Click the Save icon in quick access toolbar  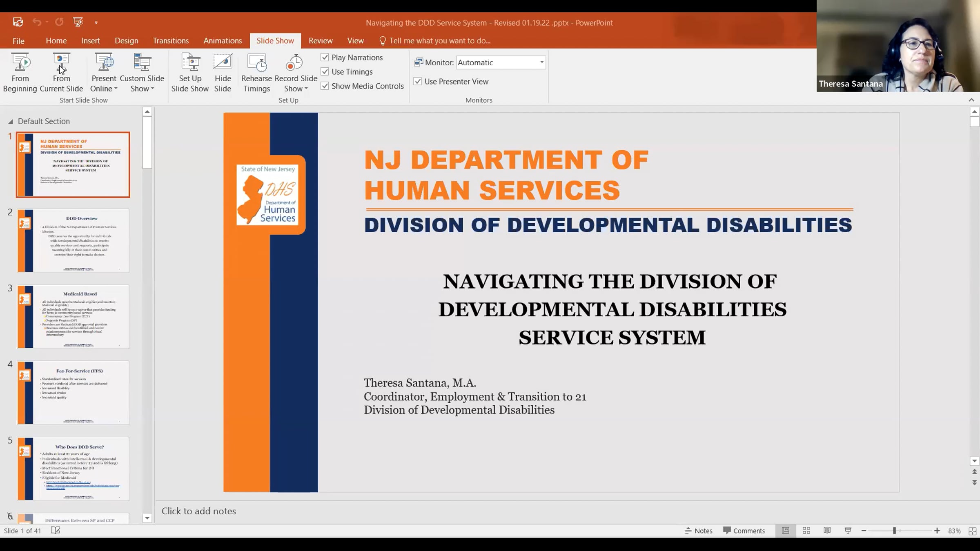(18, 22)
